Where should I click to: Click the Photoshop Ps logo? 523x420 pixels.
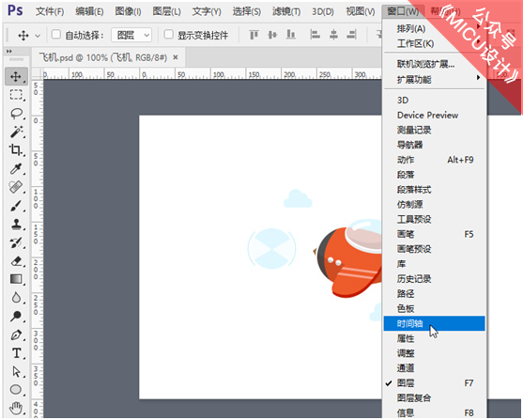pyautogui.click(x=15, y=10)
